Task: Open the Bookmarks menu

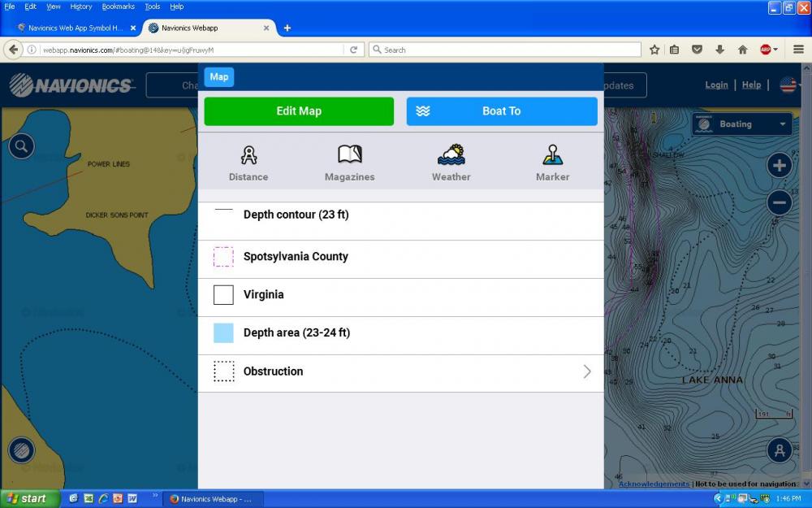Action: pos(118,7)
